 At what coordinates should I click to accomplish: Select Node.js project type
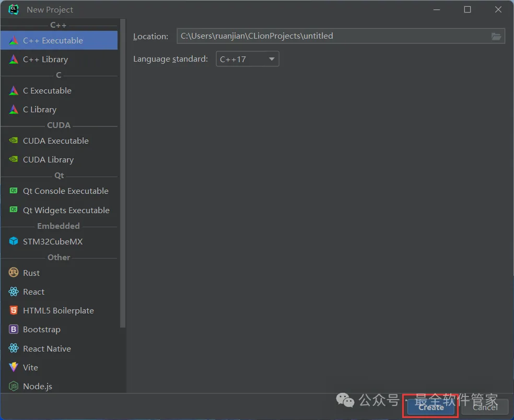point(59,386)
